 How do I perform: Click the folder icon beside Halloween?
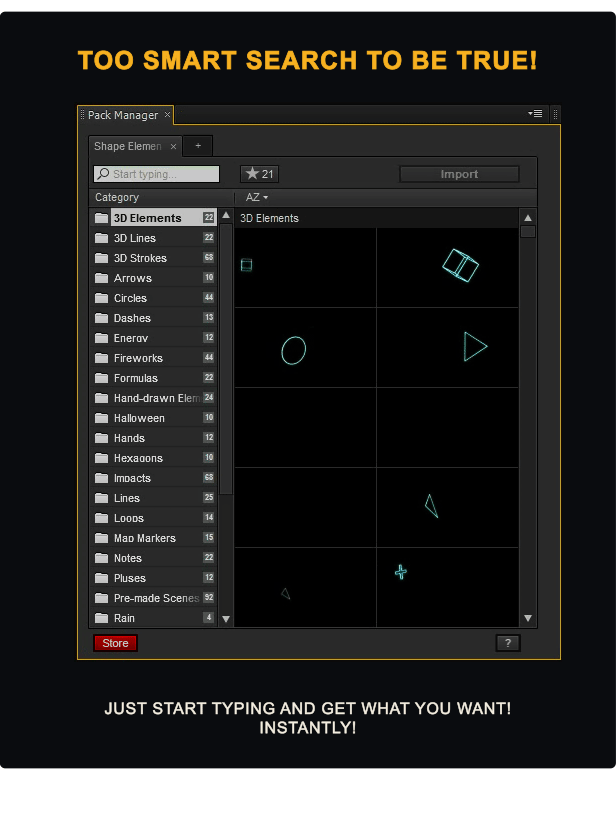[x=101, y=418]
